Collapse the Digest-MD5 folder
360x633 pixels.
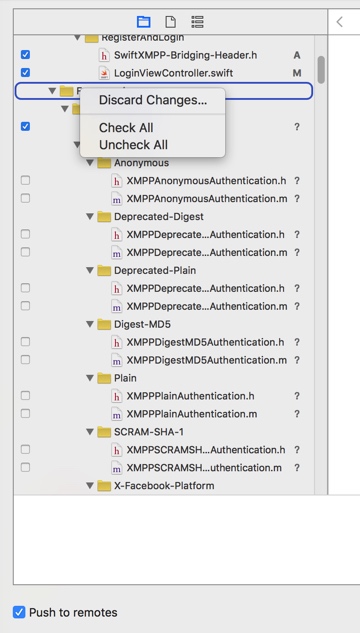pyautogui.click(x=90, y=324)
